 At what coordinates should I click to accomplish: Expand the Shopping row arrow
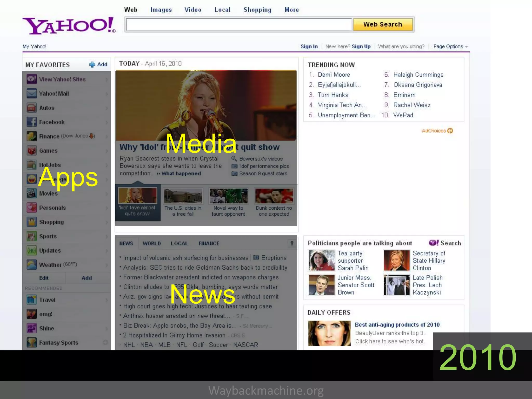click(107, 222)
